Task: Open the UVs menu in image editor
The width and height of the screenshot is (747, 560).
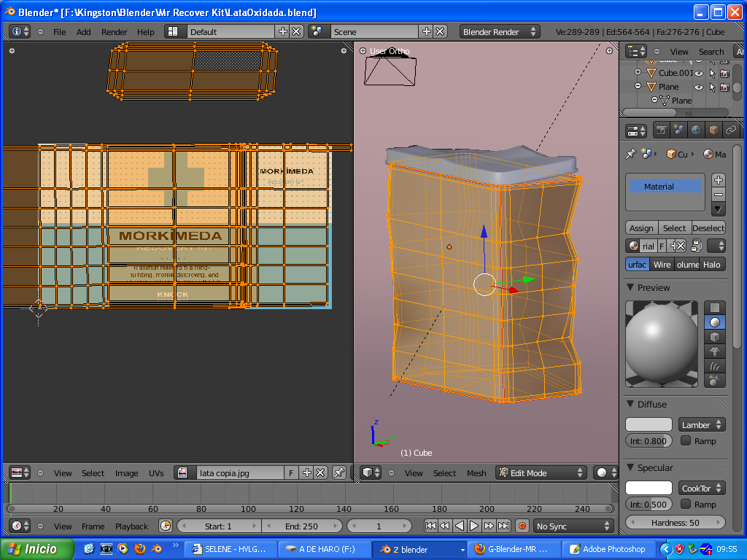Action: point(156,473)
